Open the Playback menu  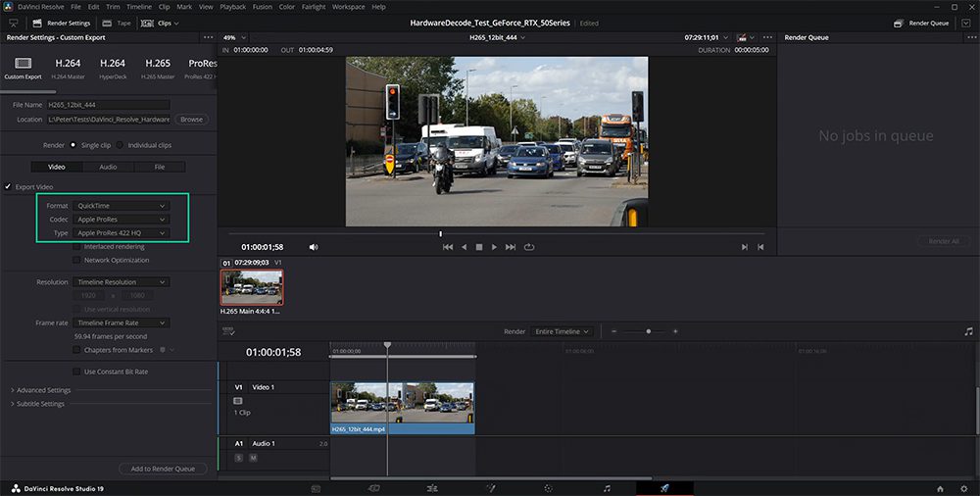point(232,7)
